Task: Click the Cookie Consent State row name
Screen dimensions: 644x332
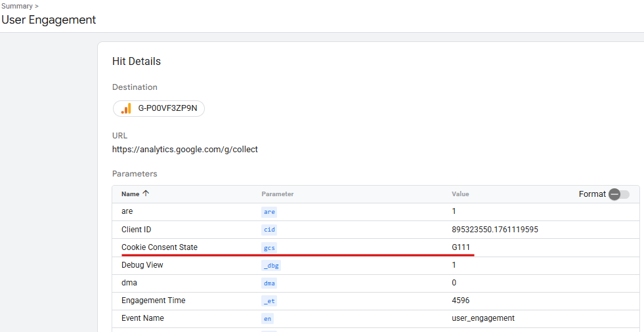Action: pyautogui.click(x=160, y=247)
